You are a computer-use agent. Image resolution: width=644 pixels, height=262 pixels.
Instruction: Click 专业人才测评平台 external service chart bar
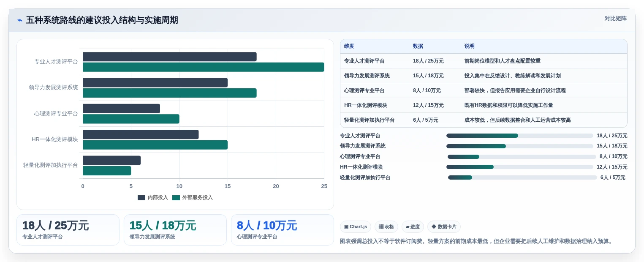coord(204,67)
